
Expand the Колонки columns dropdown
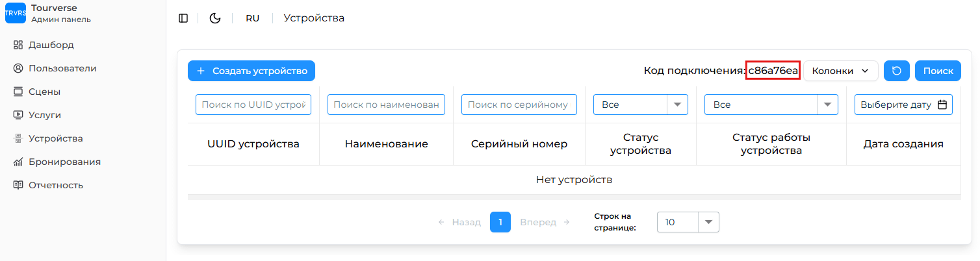pos(840,71)
